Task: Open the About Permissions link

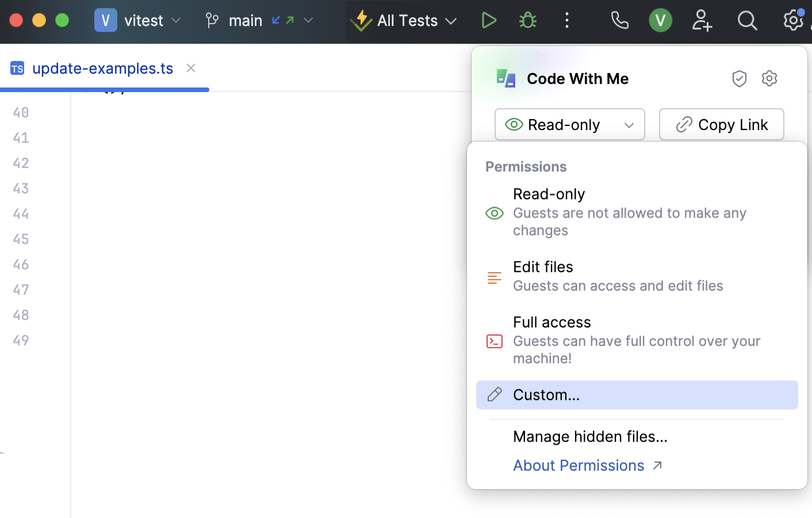Action: click(x=579, y=465)
